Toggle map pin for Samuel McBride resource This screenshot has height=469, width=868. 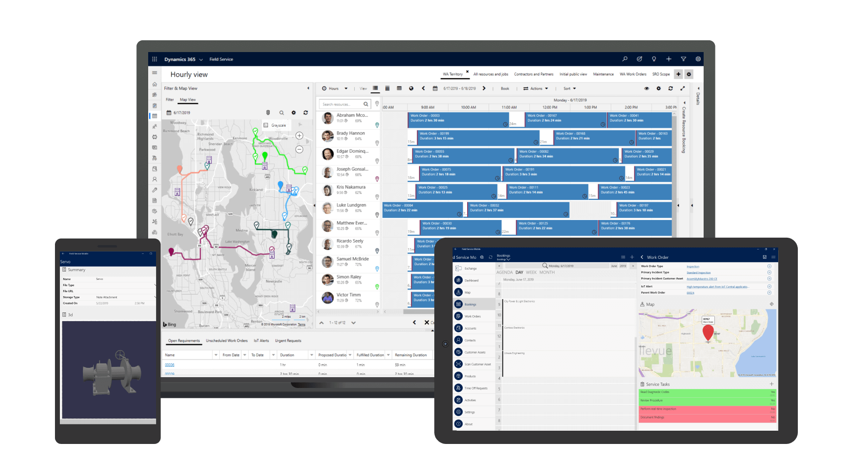click(377, 269)
